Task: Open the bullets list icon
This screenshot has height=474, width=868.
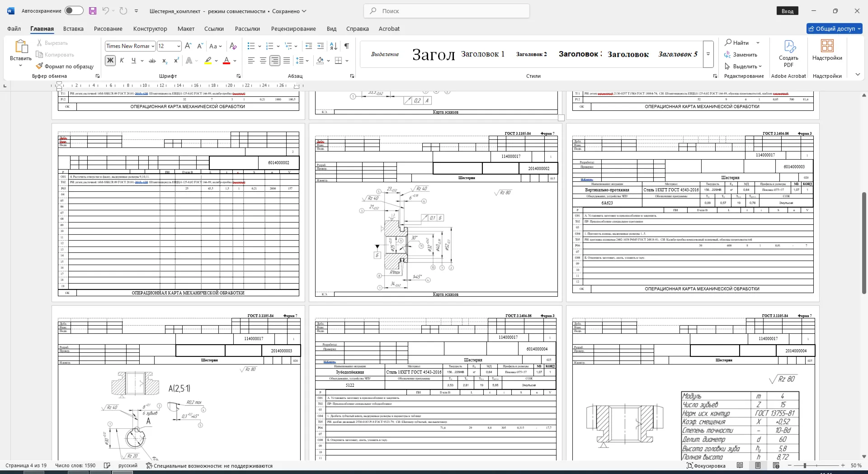Action: point(251,46)
